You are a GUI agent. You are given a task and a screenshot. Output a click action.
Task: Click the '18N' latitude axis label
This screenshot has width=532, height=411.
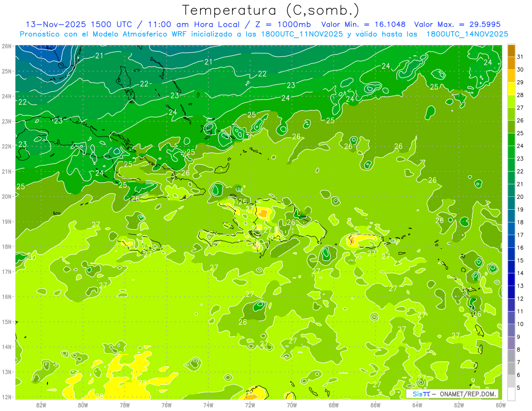(x=6, y=247)
